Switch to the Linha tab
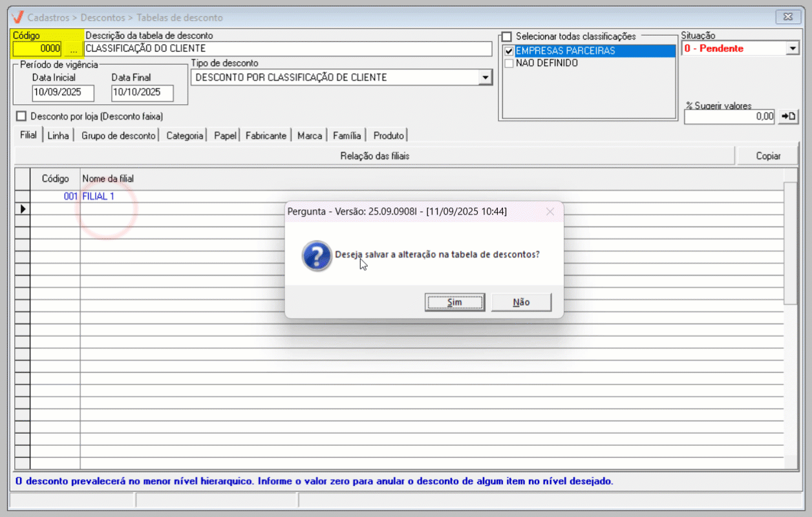Viewport: 812px width, 517px height. click(x=58, y=136)
